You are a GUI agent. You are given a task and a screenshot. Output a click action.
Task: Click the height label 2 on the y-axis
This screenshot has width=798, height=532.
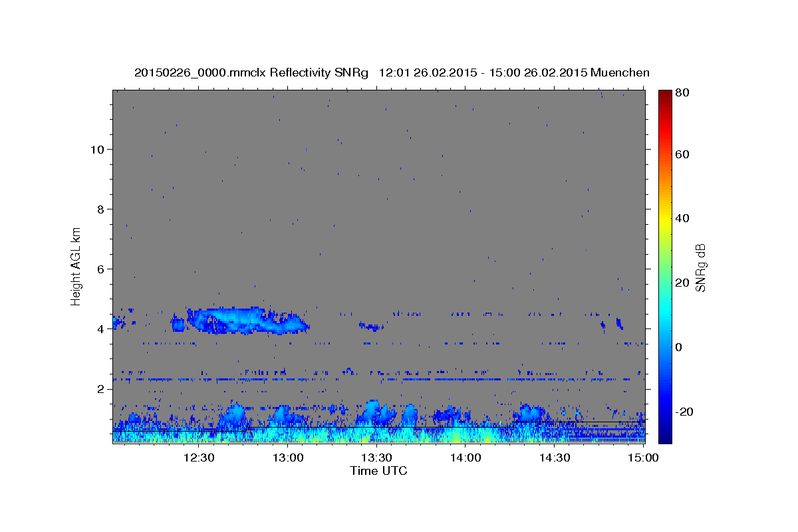pyautogui.click(x=100, y=389)
